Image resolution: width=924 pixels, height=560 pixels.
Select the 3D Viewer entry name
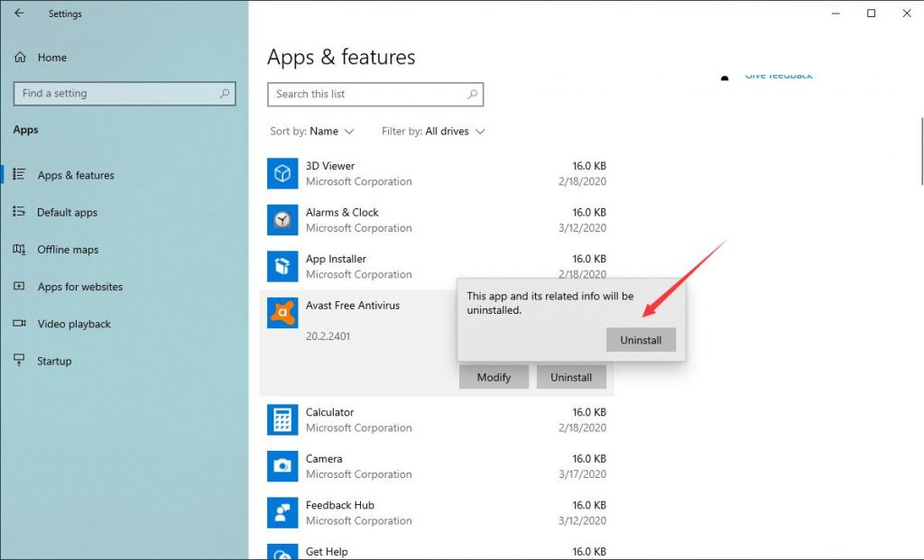(x=330, y=166)
